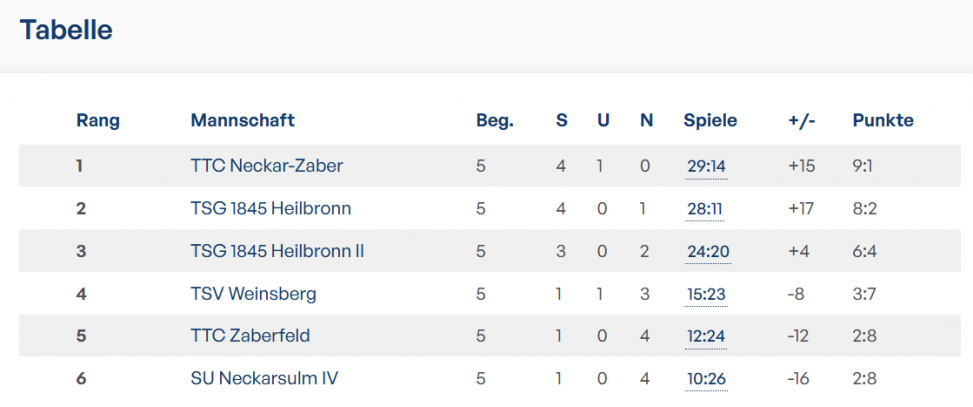Click the 15:23 games score link
973x407 pixels.
point(706,294)
